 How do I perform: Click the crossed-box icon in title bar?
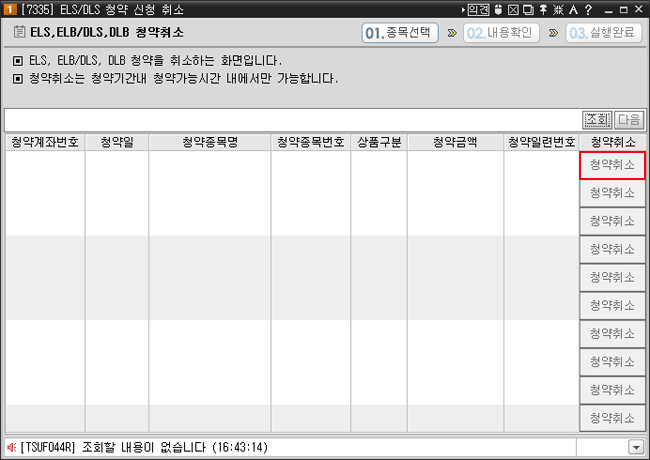[x=513, y=9]
